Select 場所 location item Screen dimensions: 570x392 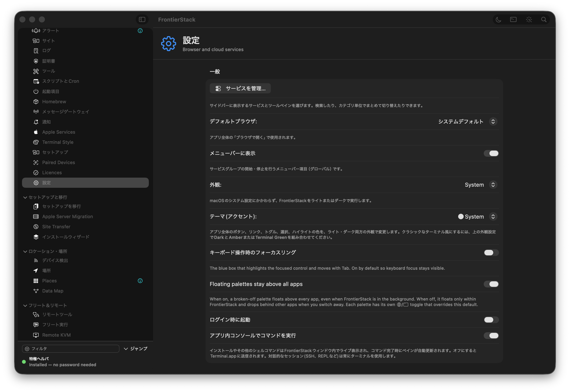click(85, 271)
